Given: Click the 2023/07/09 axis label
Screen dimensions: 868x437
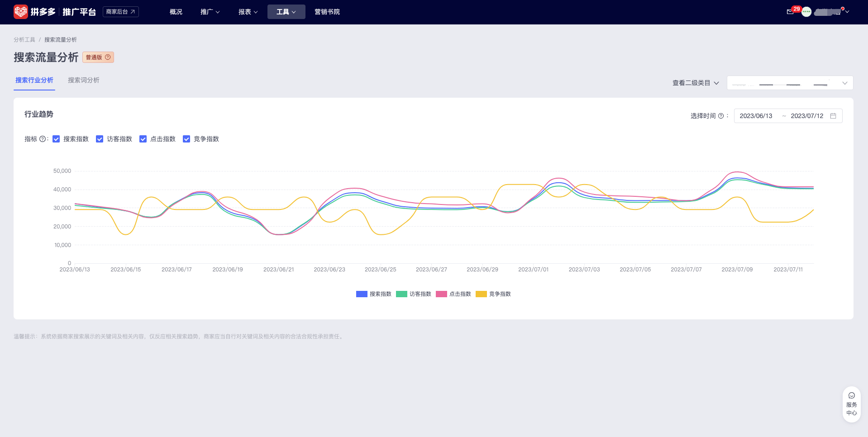Looking at the screenshot, I should [737, 270].
